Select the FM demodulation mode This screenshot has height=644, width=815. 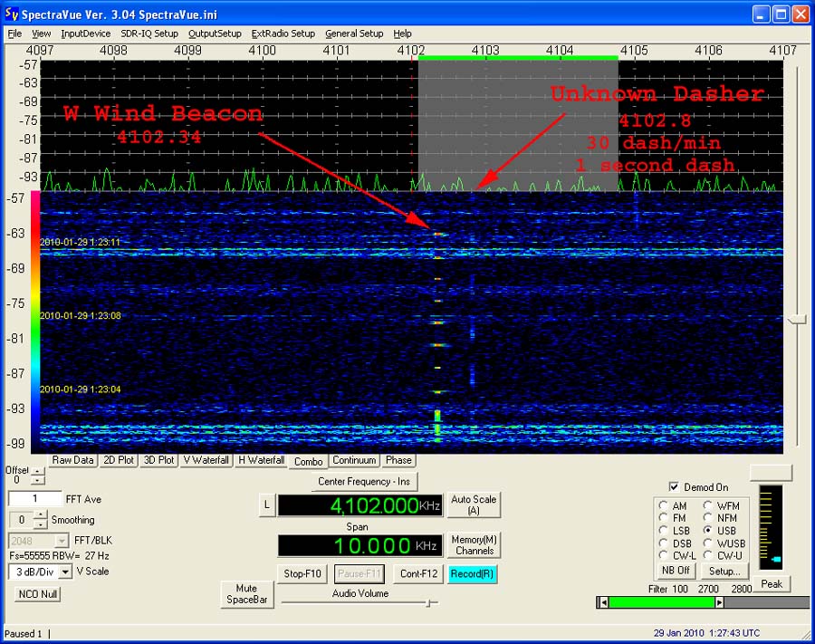click(663, 518)
